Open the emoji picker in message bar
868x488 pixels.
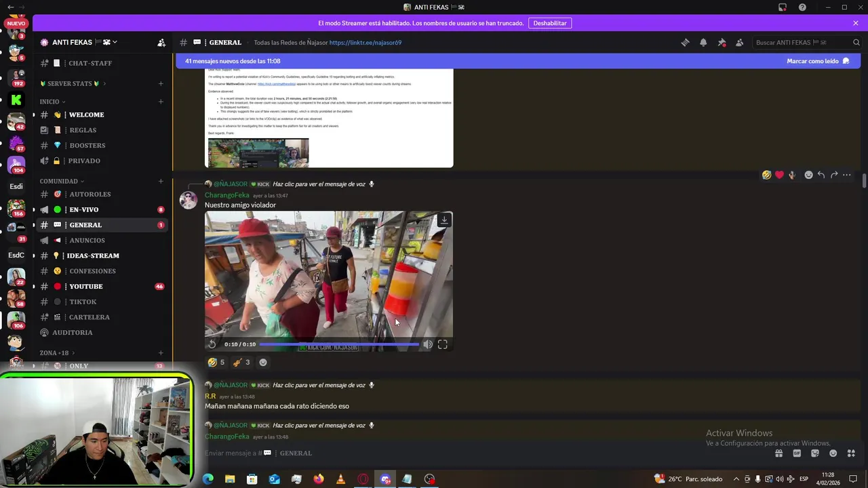point(833,453)
